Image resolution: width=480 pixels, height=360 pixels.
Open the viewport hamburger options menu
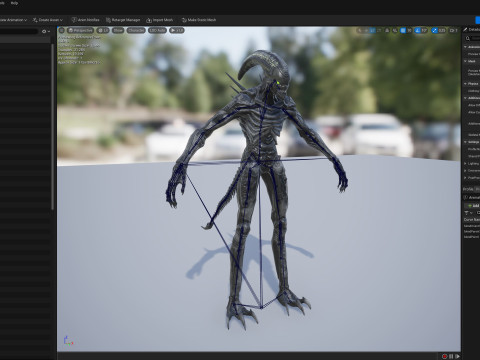coord(62,30)
